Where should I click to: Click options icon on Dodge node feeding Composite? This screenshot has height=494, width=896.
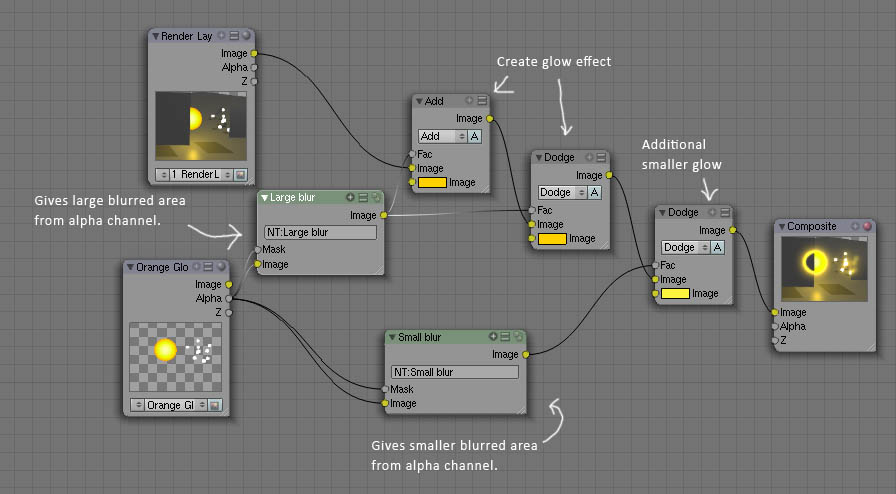tap(725, 212)
